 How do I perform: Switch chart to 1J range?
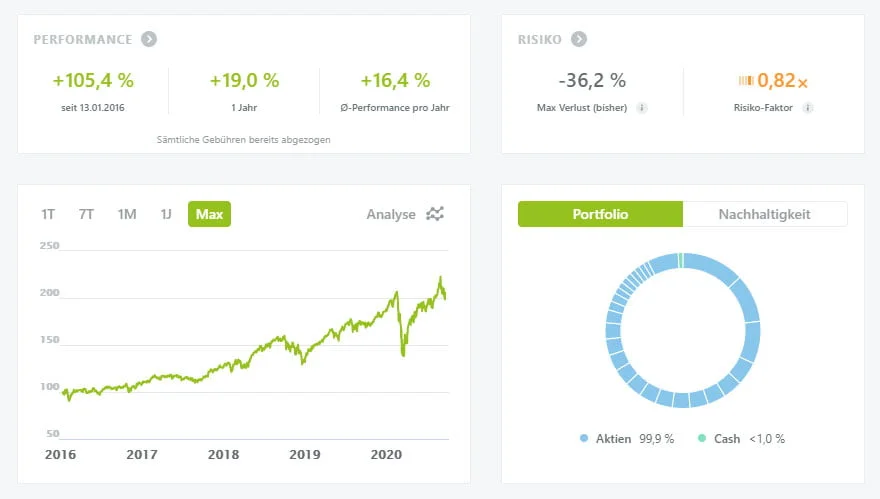point(166,214)
